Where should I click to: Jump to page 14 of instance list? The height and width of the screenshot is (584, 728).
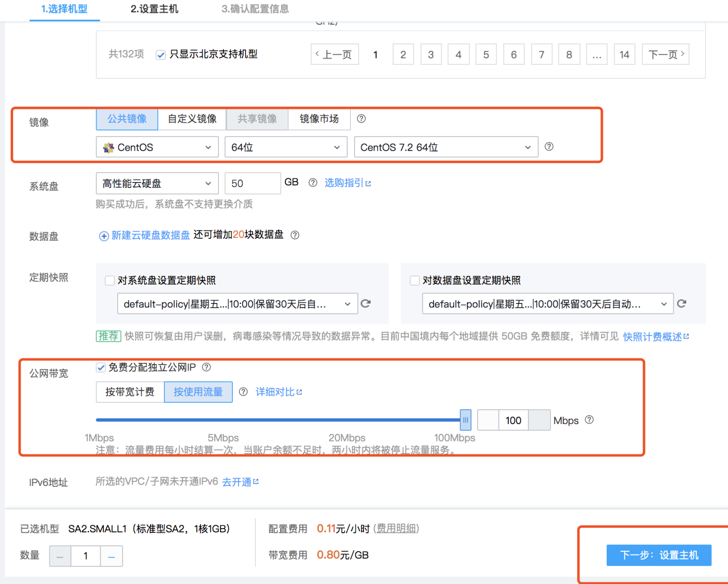pyautogui.click(x=625, y=54)
